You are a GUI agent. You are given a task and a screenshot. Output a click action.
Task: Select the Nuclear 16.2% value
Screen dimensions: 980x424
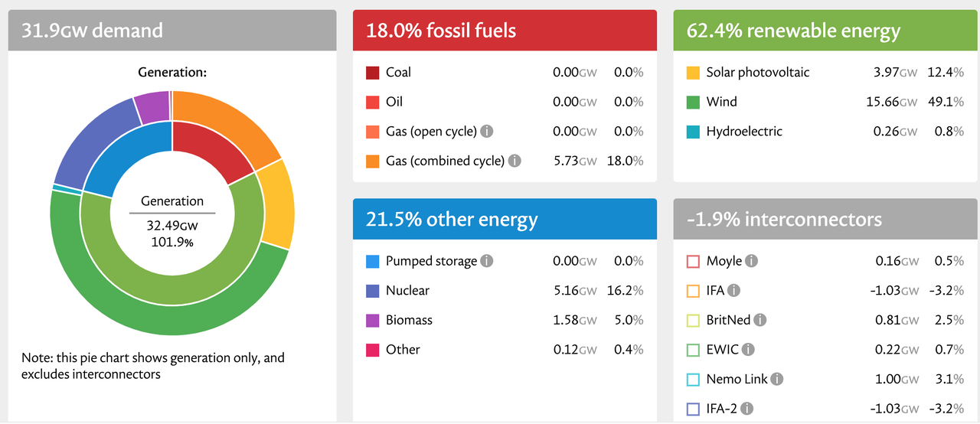click(x=626, y=291)
